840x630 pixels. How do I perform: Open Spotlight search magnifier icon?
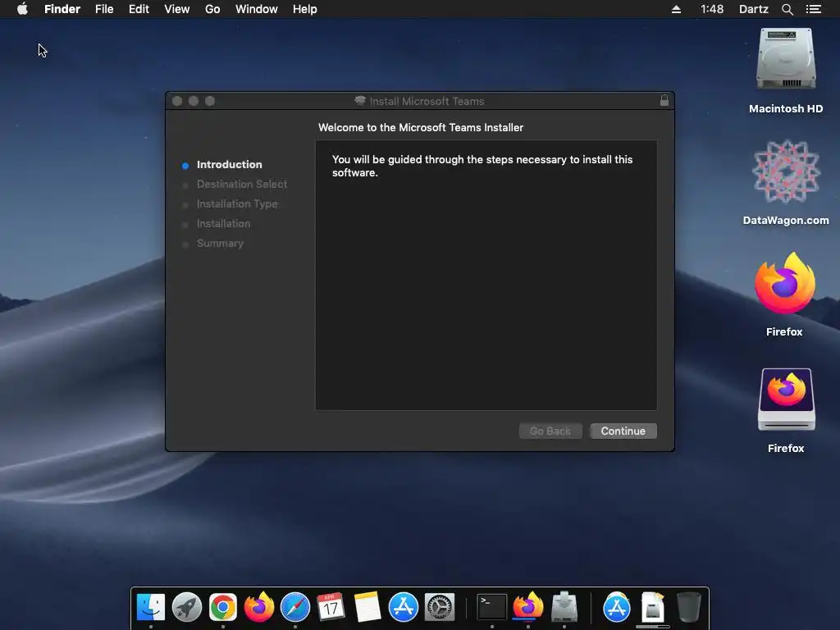click(x=787, y=9)
